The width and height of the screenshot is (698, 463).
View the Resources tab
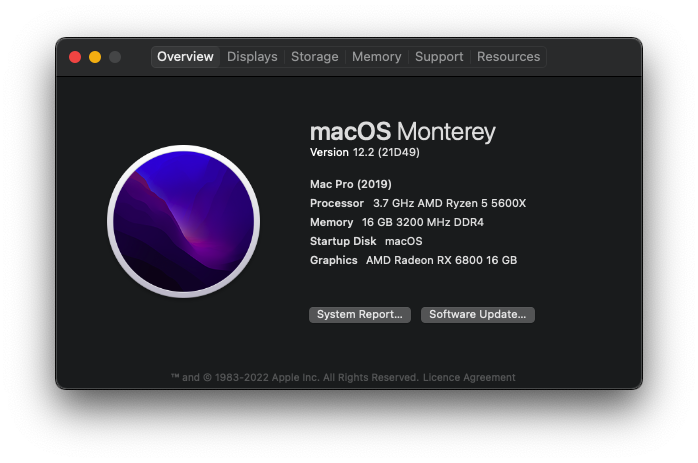tap(508, 57)
